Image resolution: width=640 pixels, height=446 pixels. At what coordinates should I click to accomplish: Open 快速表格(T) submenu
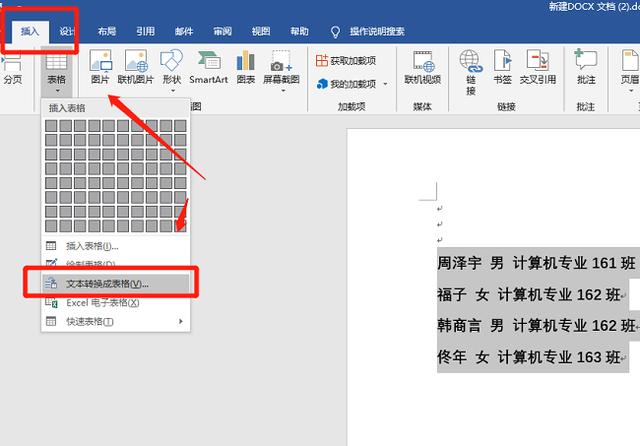pyautogui.click(x=116, y=322)
